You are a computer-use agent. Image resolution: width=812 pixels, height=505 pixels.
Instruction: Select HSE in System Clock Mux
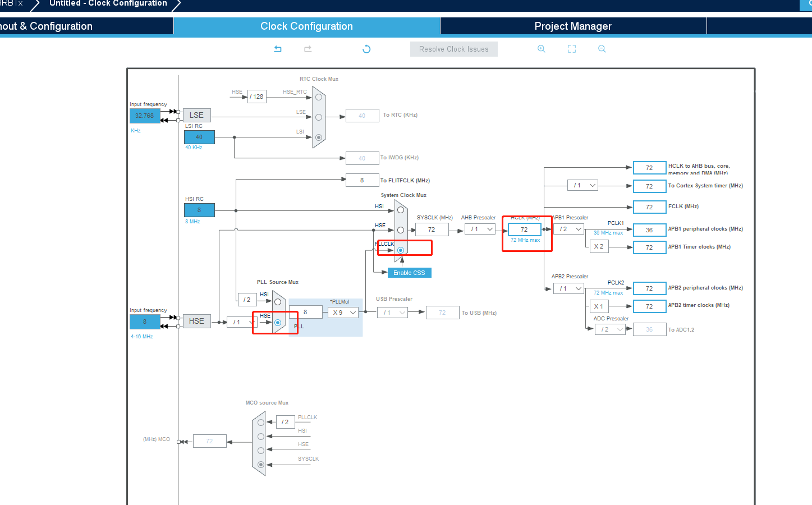click(x=401, y=230)
